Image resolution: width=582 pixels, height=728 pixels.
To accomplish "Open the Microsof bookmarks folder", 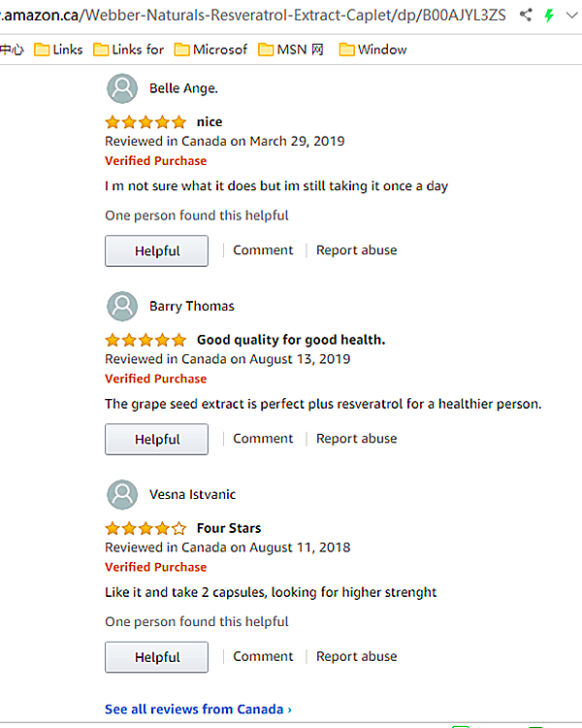I will (x=210, y=50).
